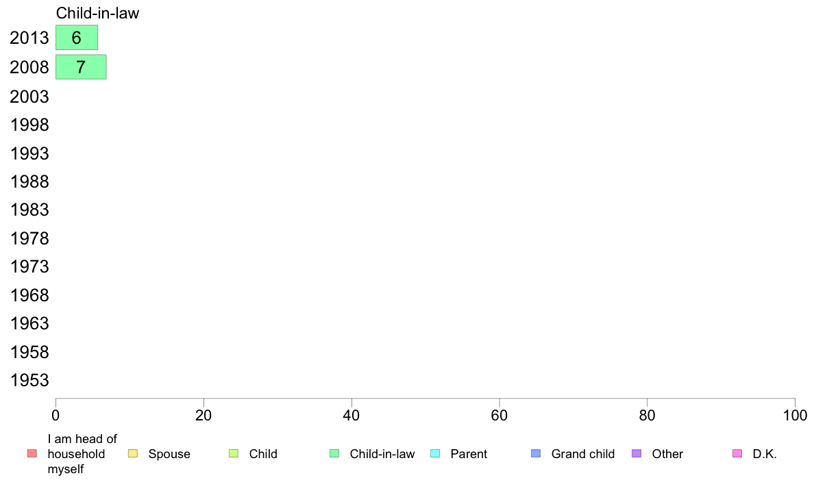
Task: Click the 2013 Child-in-law bar showing 6
Action: coord(77,38)
